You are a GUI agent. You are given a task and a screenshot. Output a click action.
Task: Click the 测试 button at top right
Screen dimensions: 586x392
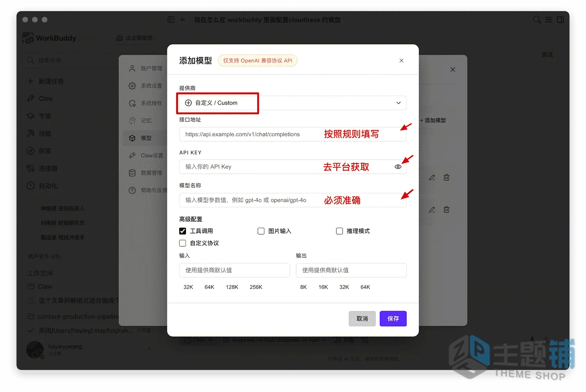[547, 55]
